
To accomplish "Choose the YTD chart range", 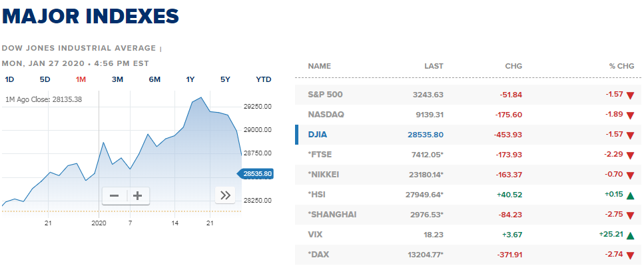I will [x=264, y=80].
